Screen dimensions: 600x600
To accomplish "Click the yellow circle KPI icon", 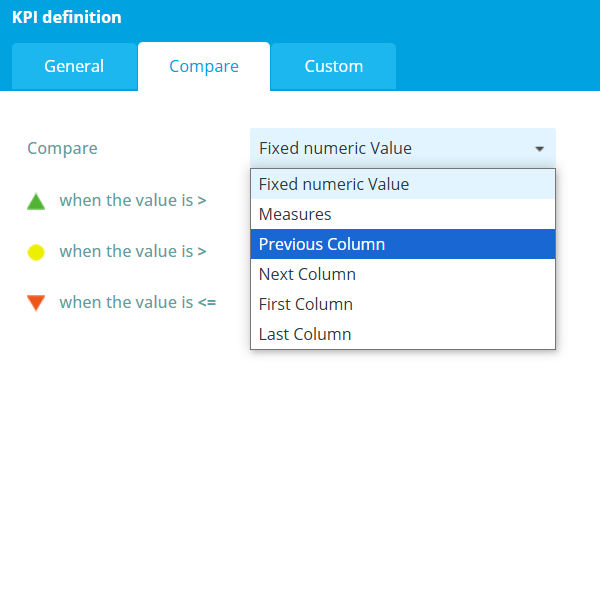I will point(36,252).
